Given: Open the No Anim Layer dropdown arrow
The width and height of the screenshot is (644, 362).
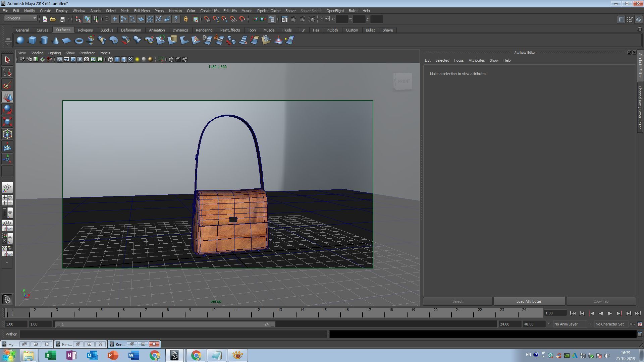Looking at the screenshot, I should [x=549, y=324].
